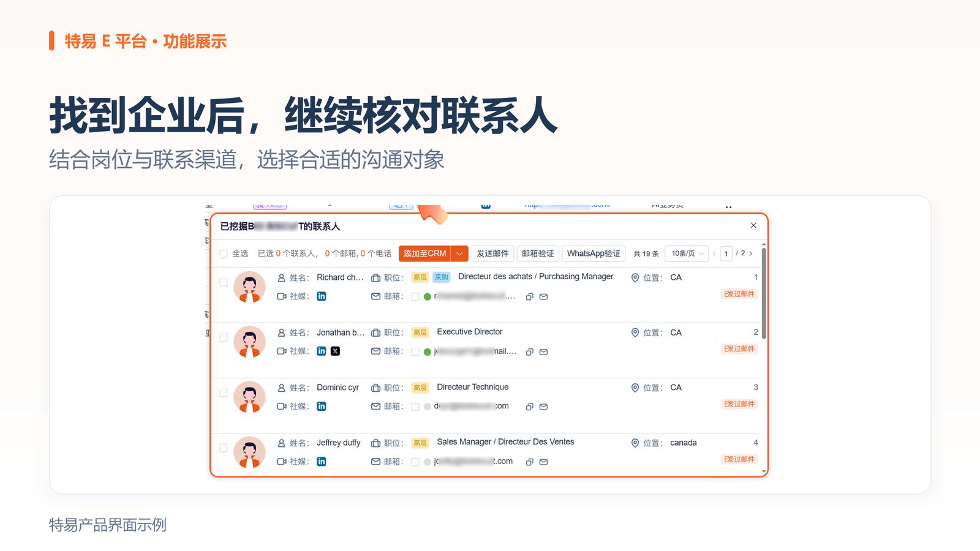Click location pin icon in Richard ch... row
Image resolution: width=980 pixels, height=551 pixels.
pyautogui.click(x=635, y=277)
